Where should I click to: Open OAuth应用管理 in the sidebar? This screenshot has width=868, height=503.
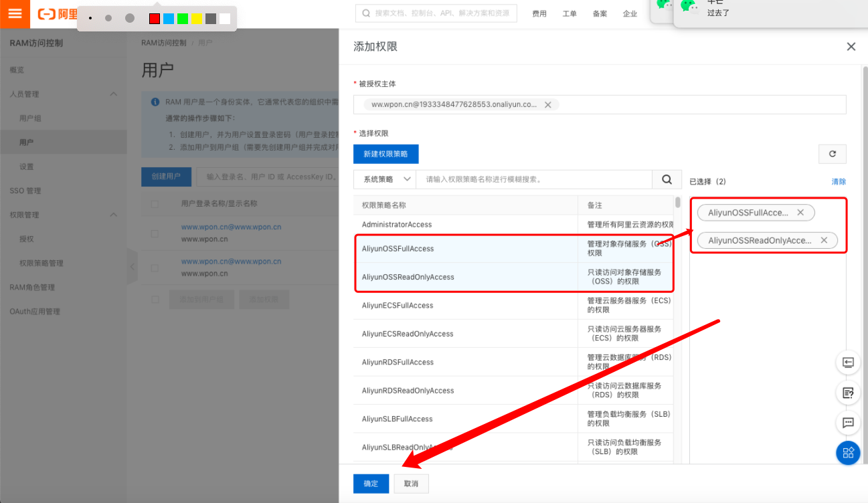click(x=35, y=311)
